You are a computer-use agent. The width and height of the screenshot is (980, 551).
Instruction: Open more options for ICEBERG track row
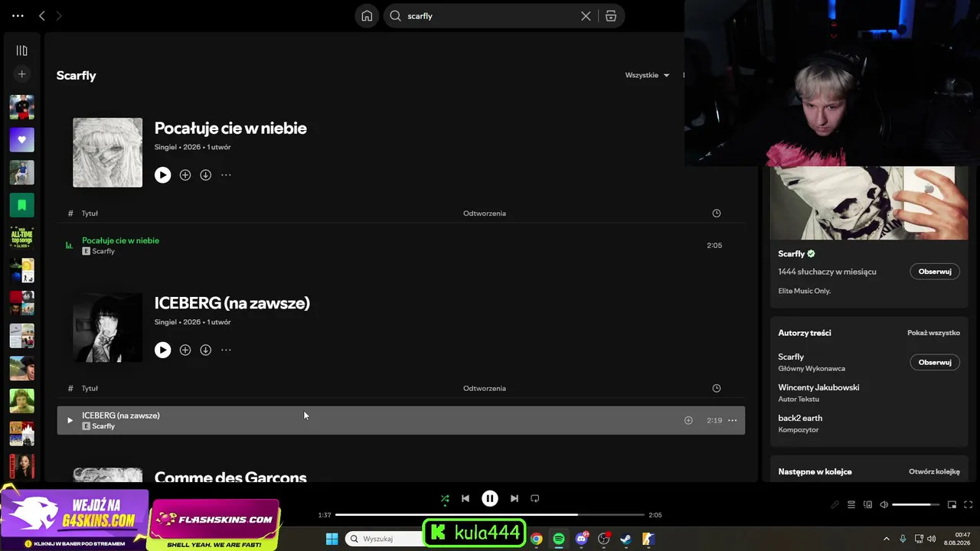733,420
